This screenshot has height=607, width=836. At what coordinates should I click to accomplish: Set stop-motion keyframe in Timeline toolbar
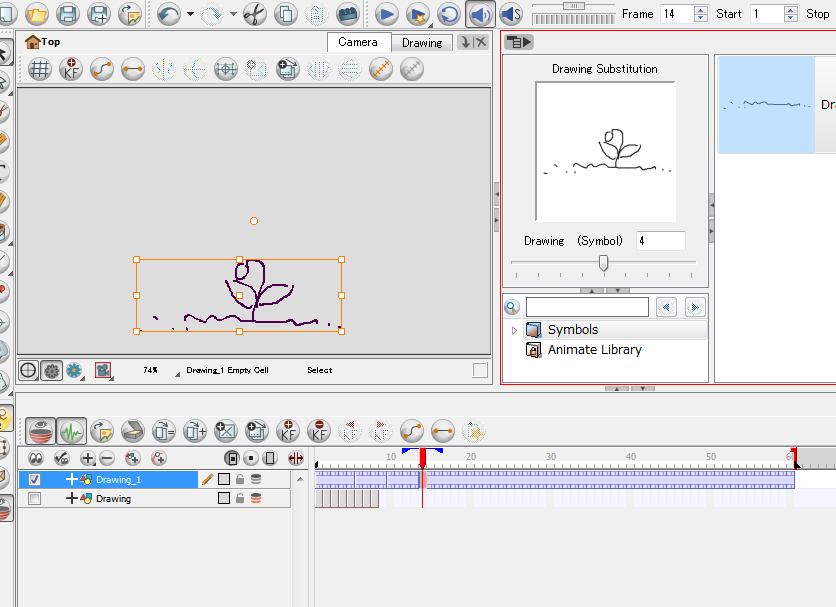point(443,432)
